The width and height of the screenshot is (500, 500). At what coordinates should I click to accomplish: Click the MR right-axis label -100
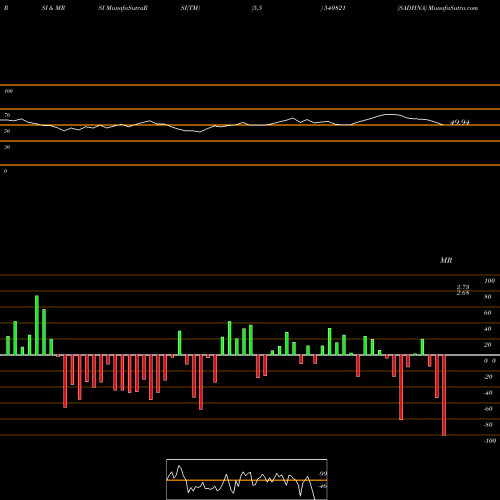click(x=490, y=441)
